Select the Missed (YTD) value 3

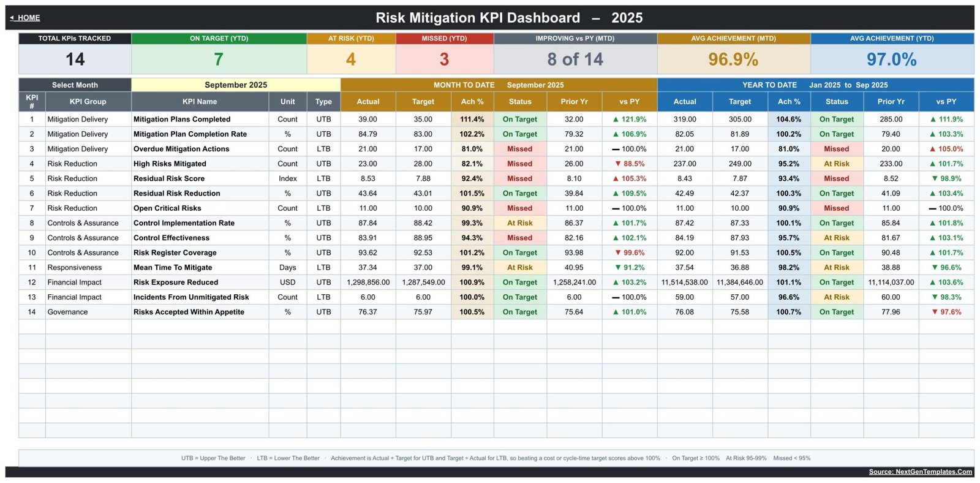coord(445,59)
